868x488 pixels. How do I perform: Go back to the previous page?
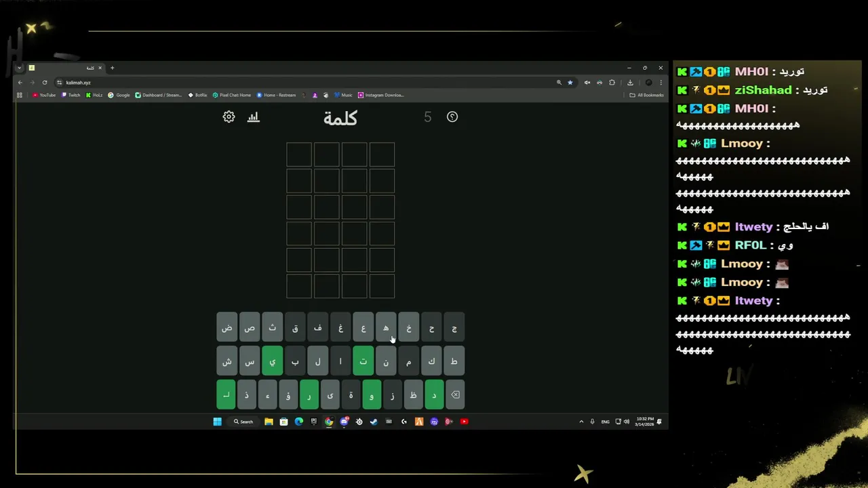pos(20,83)
